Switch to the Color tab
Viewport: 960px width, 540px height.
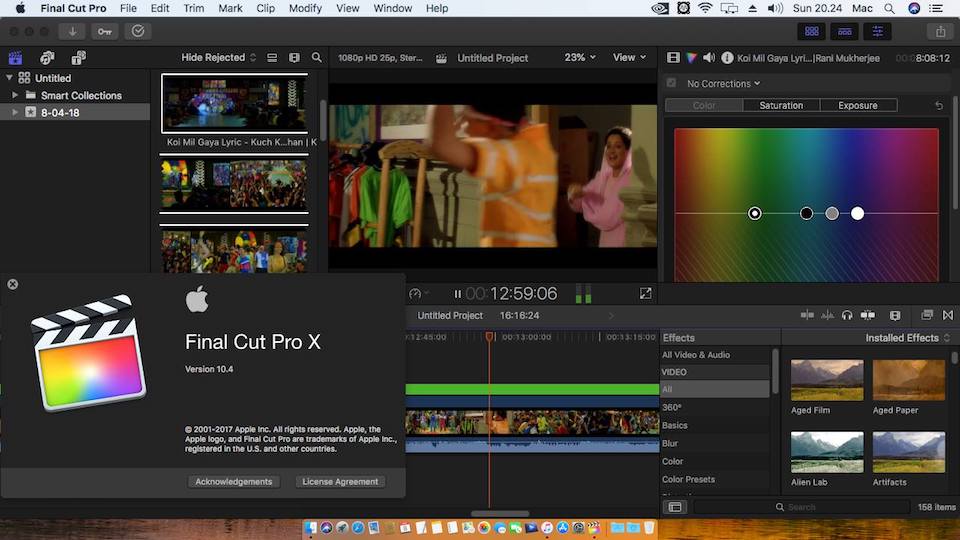click(x=704, y=105)
